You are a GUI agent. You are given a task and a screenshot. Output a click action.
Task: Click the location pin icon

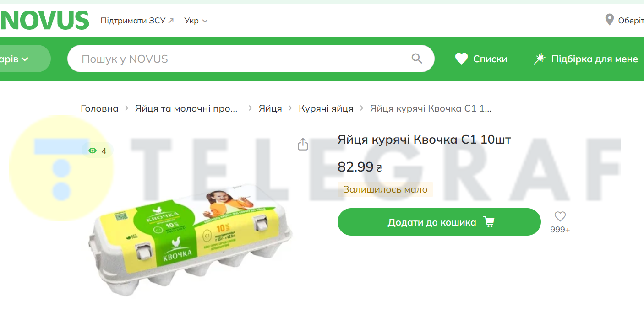tap(609, 20)
